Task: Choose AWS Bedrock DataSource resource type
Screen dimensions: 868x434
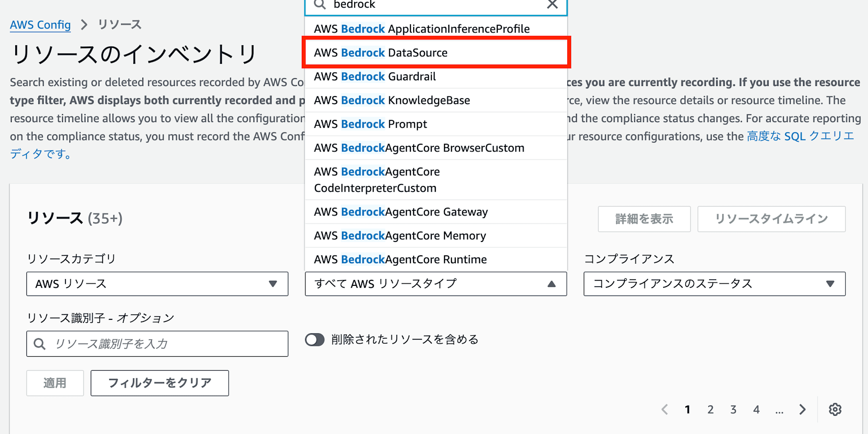Action: (x=381, y=53)
